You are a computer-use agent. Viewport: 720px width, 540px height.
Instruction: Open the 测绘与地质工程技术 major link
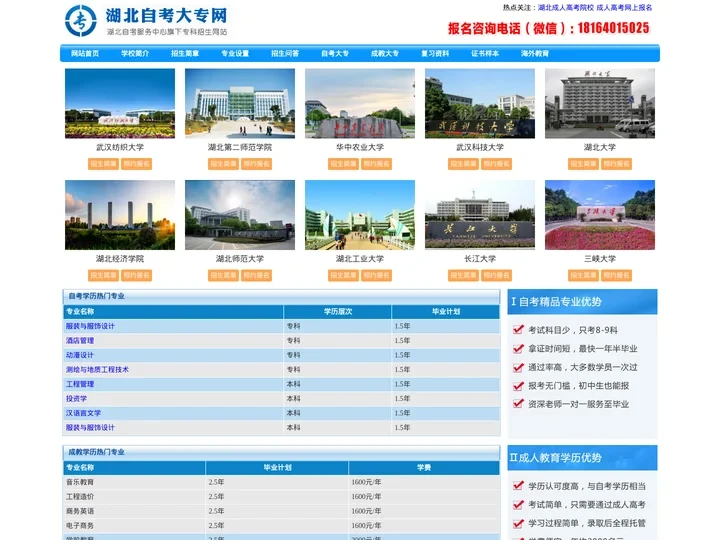tap(97, 370)
